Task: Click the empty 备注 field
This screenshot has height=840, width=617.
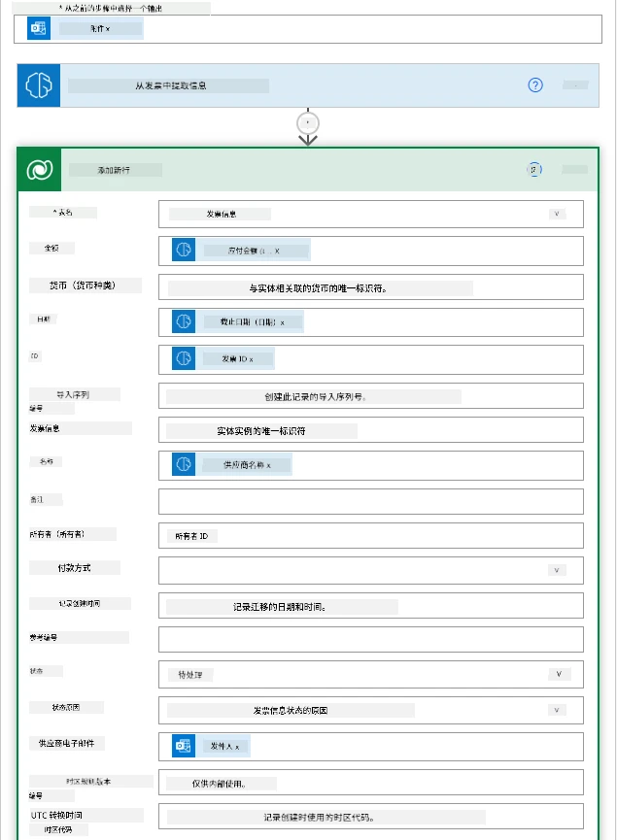Action: pos(371,501)
